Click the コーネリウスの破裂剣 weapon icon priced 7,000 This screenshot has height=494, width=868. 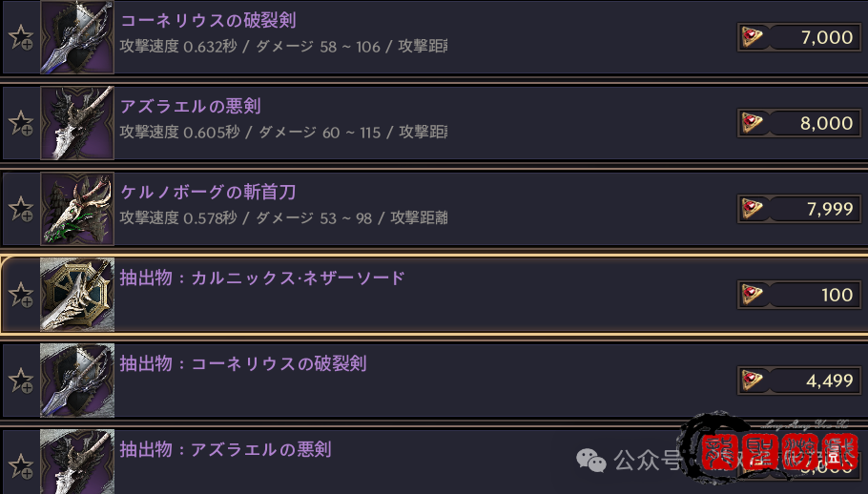(x=77, y=37)
